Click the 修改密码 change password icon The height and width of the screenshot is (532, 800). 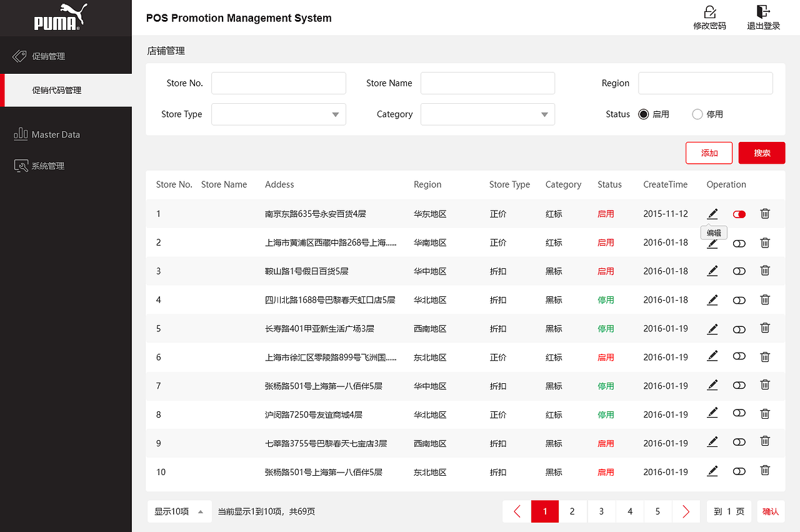point(709,12)
